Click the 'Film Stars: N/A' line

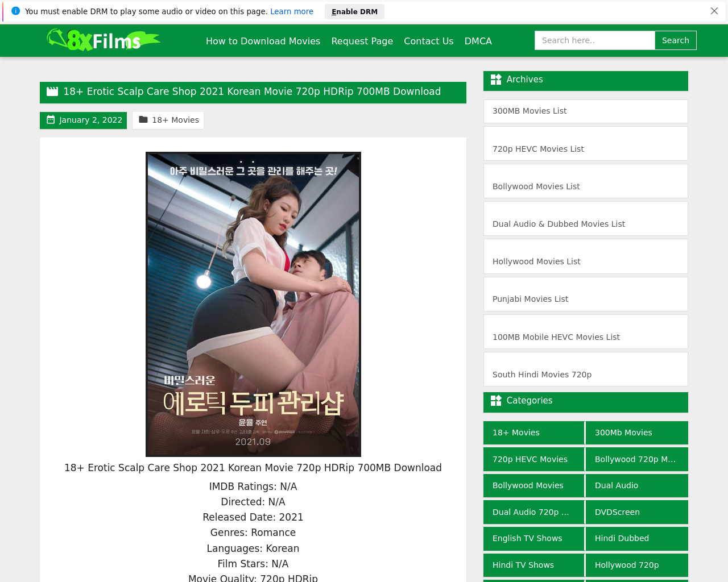253,564
